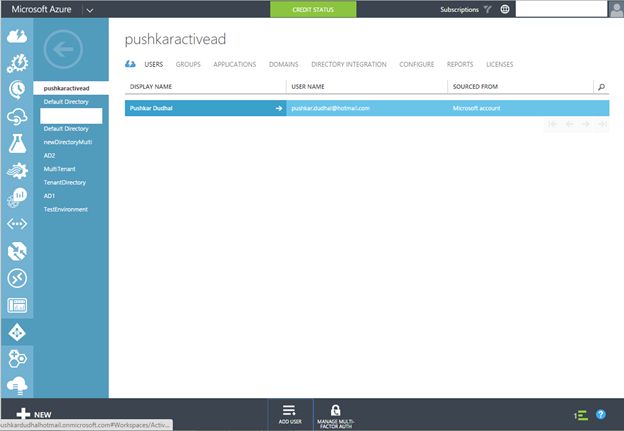
Task: Open the traffic manager arrows icon
Action: pos(17,252)
